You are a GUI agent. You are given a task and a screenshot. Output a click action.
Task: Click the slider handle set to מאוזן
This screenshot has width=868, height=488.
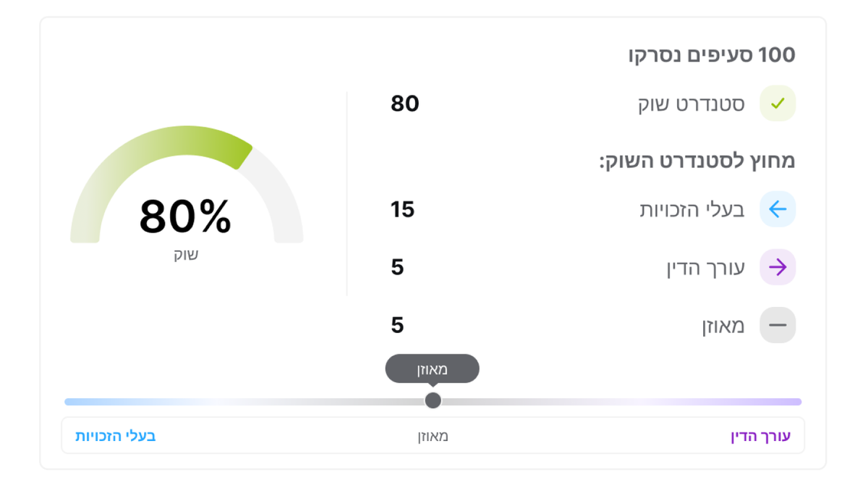coord(433,400)
